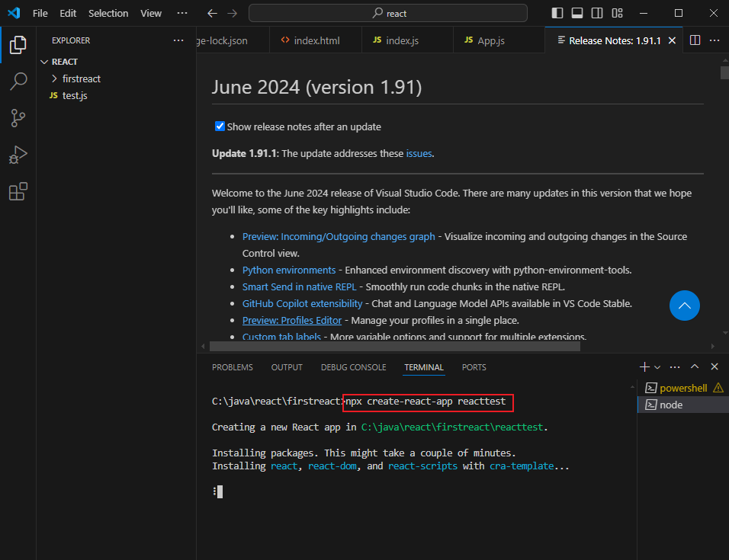Switch to the PORTS panel tab
729x560 pixels.
click(x=474, y=366)
